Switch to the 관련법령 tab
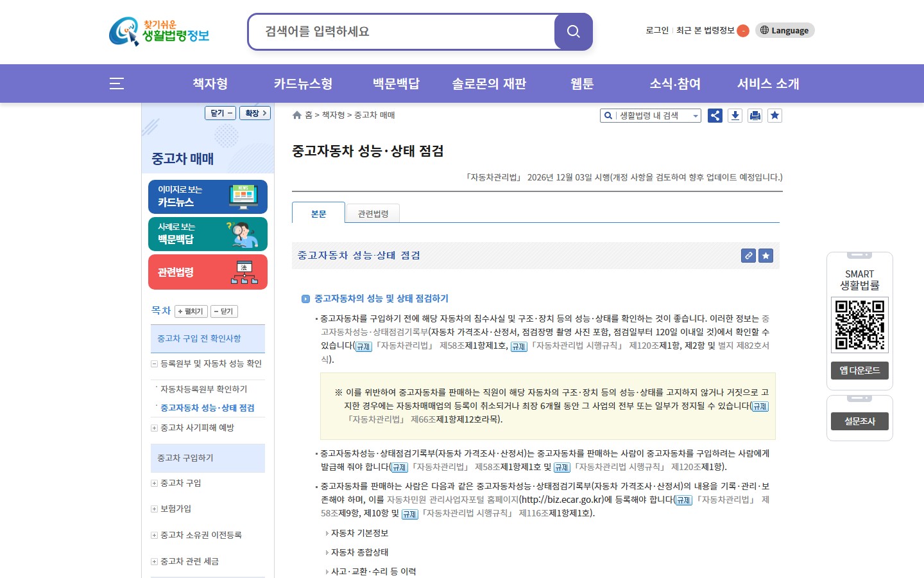The height and width of the screenshot is (578, 924). 373,213
